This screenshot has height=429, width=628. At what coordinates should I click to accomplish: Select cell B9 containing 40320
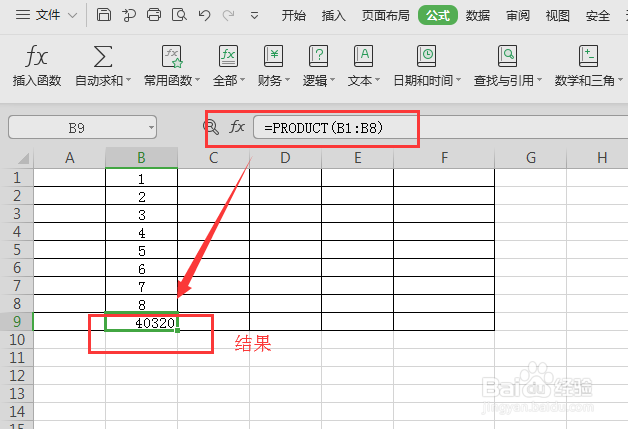141,322
